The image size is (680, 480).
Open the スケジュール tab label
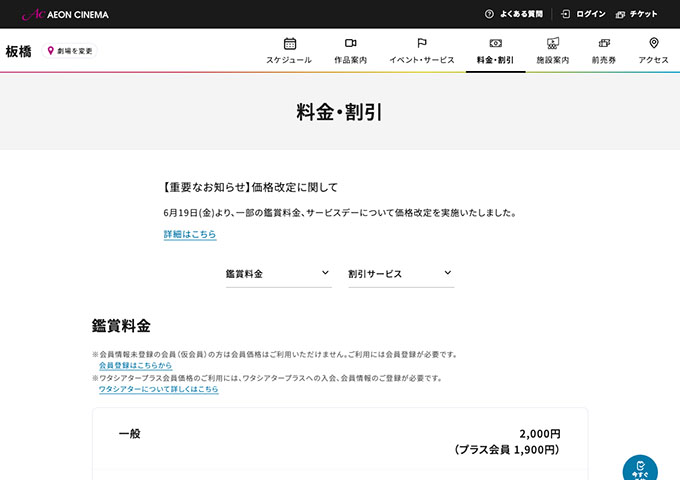coord(289,60)
